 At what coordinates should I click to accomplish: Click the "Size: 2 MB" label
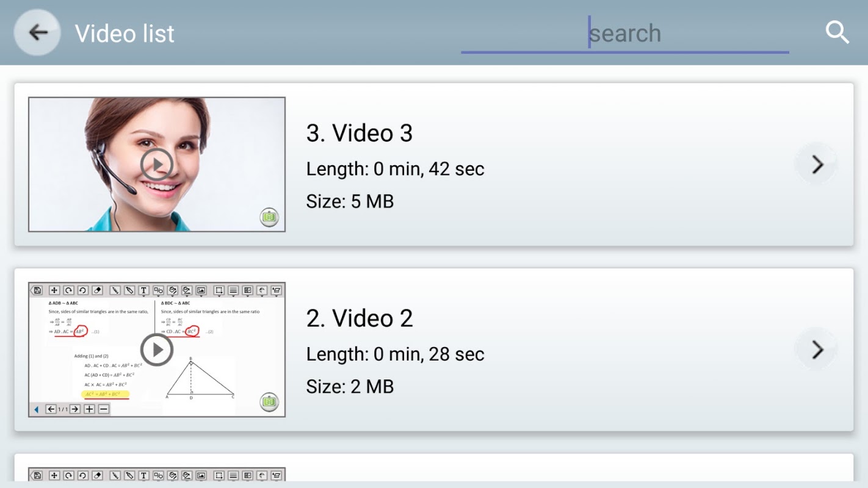click(x=350, y=386)
